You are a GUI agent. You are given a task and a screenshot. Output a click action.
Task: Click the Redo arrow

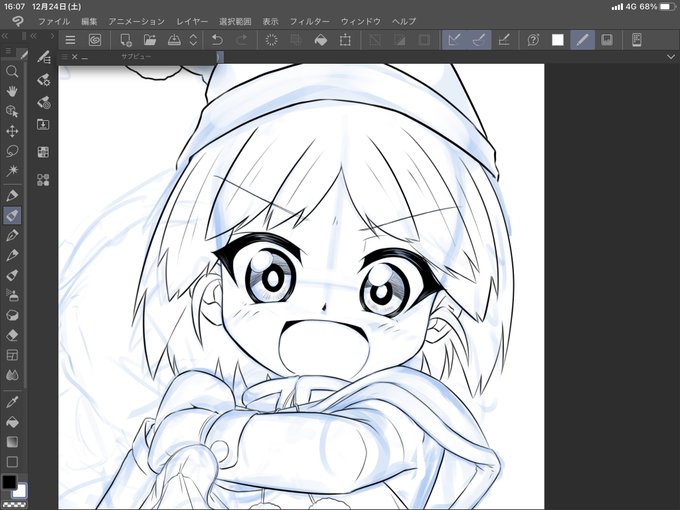241,40
